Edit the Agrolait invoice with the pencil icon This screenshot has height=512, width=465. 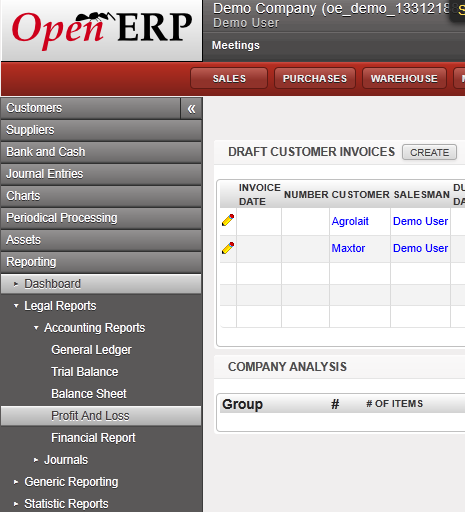(x=228, y=220)
